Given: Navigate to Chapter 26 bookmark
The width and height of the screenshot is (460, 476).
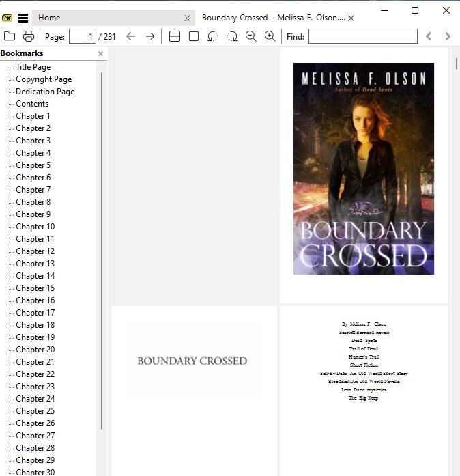Looking at the screenshot, I should (x=35, y=423).
